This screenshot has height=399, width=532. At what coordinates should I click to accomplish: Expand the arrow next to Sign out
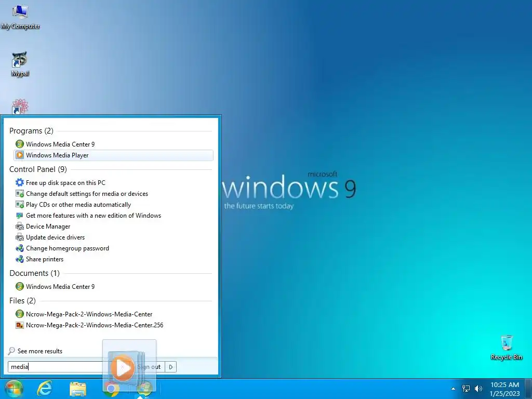tap(170, 367)
